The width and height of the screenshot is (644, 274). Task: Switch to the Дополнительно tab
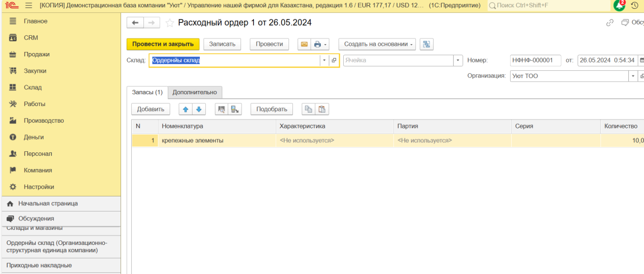pos(195,92)
